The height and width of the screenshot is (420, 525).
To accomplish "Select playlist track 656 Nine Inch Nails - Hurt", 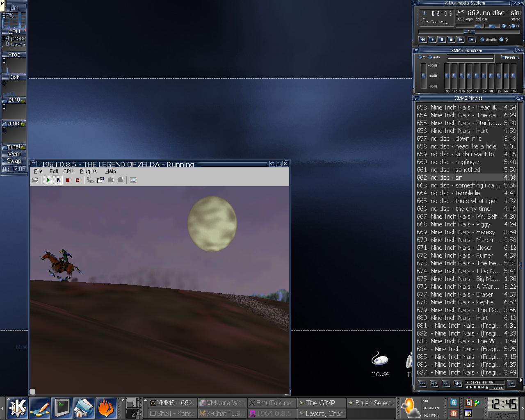I will [x=466, y=131].
